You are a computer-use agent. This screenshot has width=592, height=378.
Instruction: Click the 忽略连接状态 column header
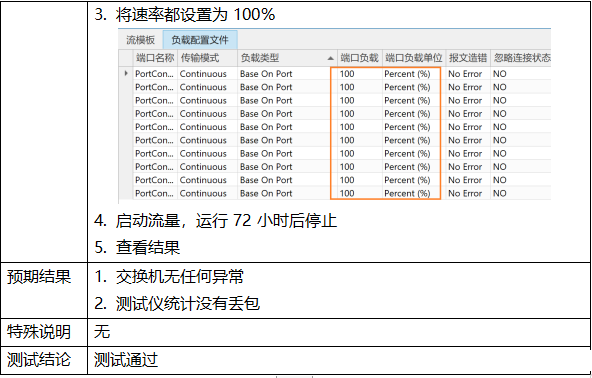pyautogui.click(x=521, y=58)
